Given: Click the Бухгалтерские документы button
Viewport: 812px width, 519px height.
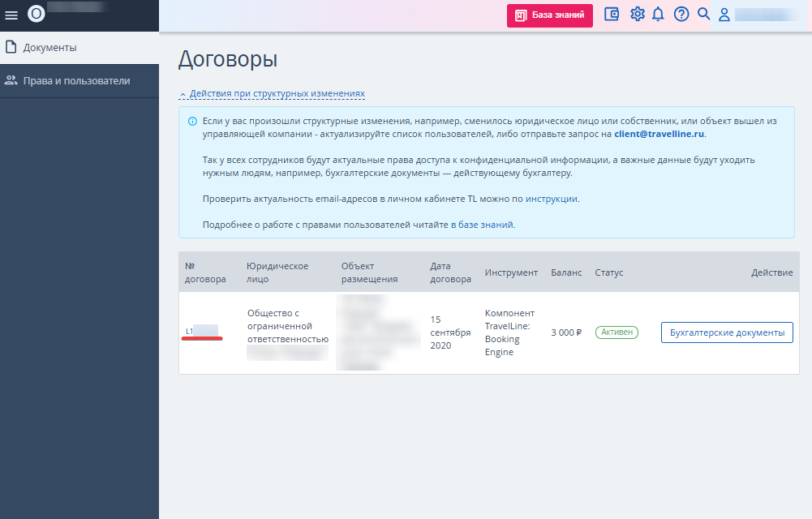Looking at the screenshot, I should click(x=727, y=332).
